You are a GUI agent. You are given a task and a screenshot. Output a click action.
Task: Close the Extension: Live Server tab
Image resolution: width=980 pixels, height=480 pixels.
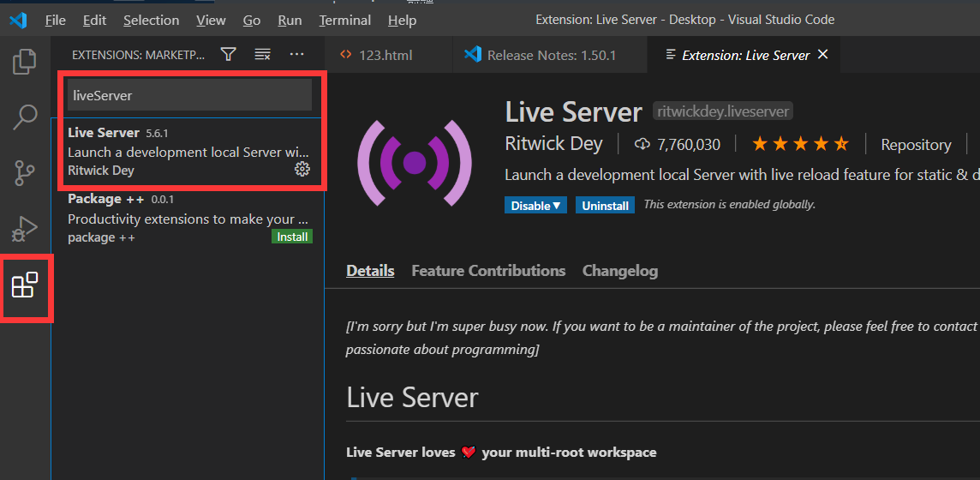[823, 55]
